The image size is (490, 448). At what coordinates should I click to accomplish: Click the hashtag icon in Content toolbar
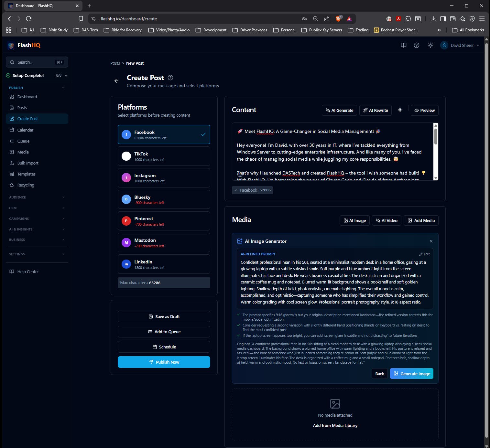(x=400, y=110)
